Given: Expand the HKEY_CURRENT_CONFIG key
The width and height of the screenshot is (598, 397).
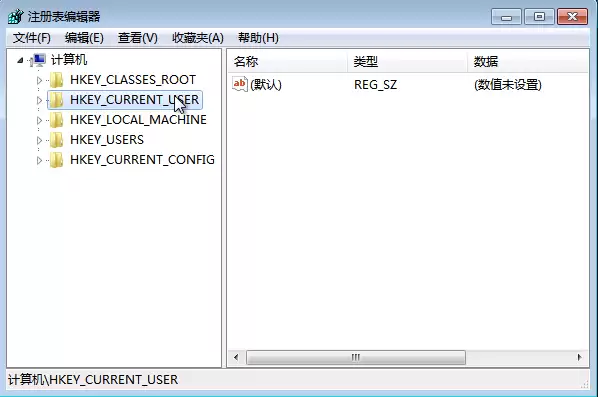Looking at the screenshot, I should point(39,160).
